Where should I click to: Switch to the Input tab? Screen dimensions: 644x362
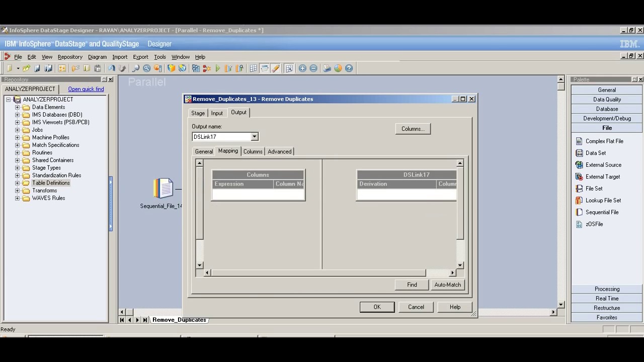click(x=217, y=113)
